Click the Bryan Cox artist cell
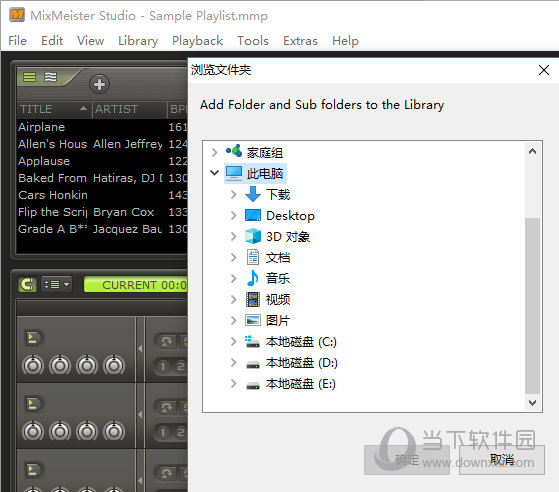 point(123,212)
